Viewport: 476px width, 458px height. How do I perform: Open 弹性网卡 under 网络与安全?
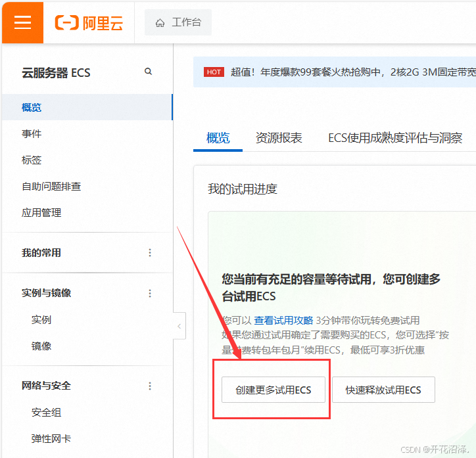pyautogui.click(x=51, y=438)
